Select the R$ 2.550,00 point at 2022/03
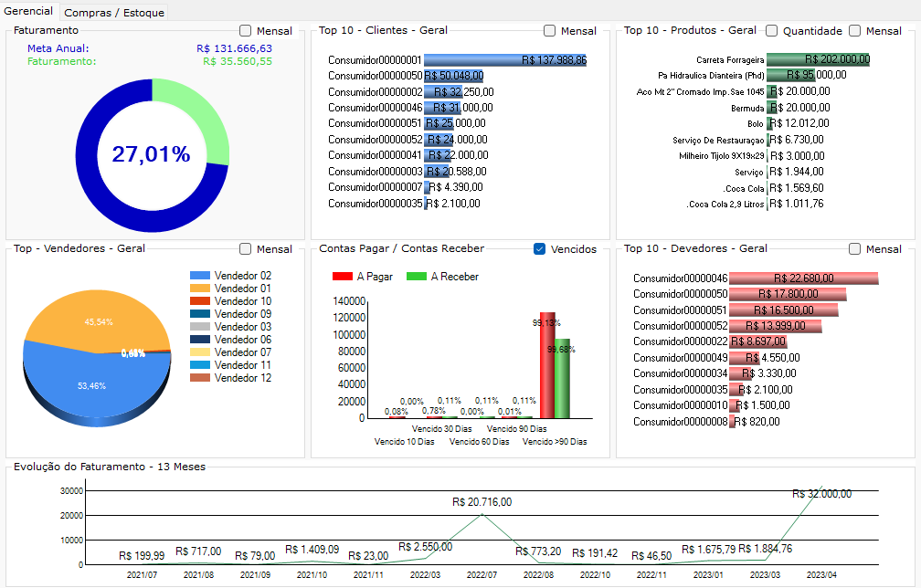Image resolution: width=921 pixels, height=588 pixels. coord(425,547)
